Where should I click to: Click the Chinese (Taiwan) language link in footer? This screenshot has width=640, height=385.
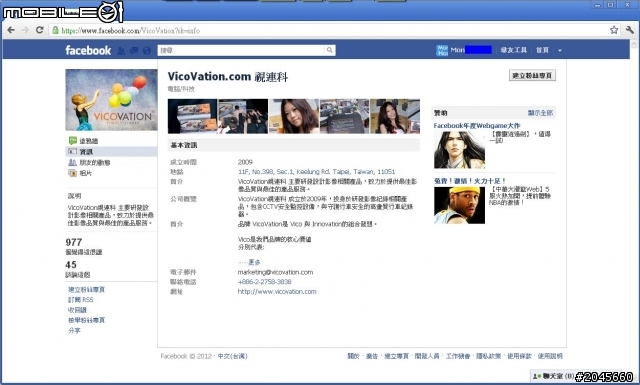click(x=232, y=356)
